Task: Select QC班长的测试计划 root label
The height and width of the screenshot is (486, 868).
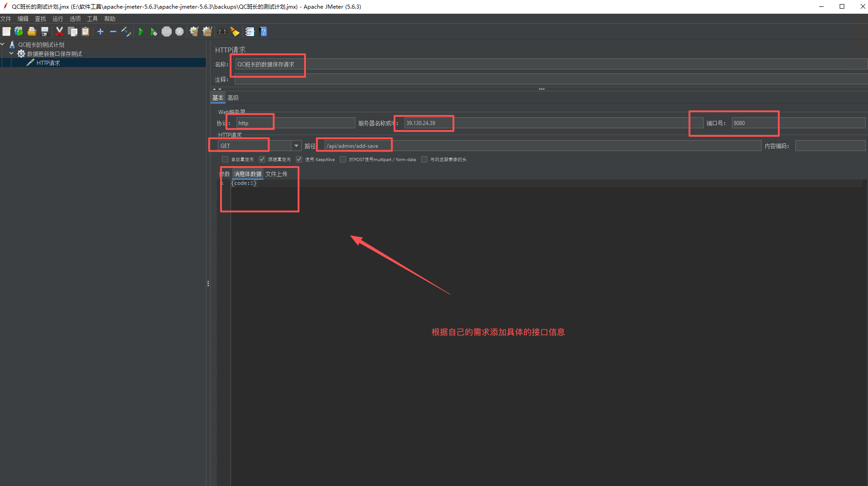Action: coord(41,45)
